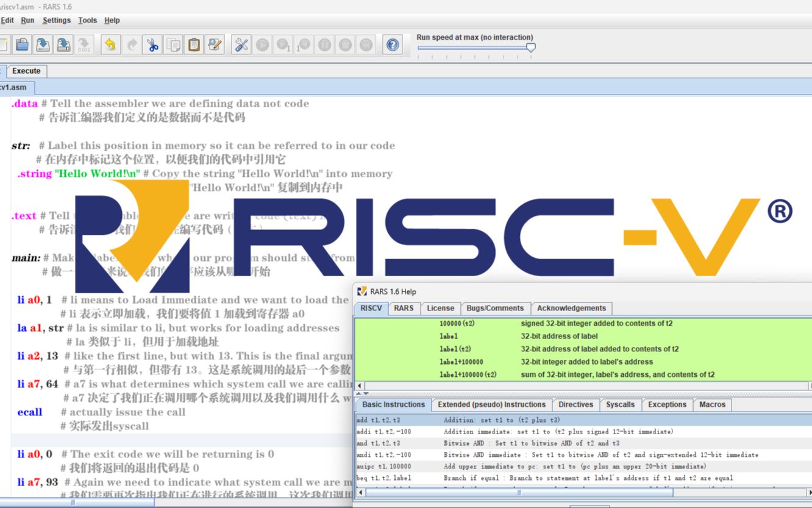Click the 'li a7, 93' line in editor
The height and width of the screenshot is (508, 812).
click(x=38, y=482)
